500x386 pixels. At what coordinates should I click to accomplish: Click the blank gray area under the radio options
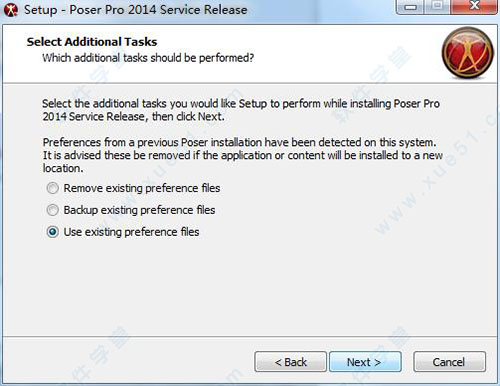coord(250,287)
